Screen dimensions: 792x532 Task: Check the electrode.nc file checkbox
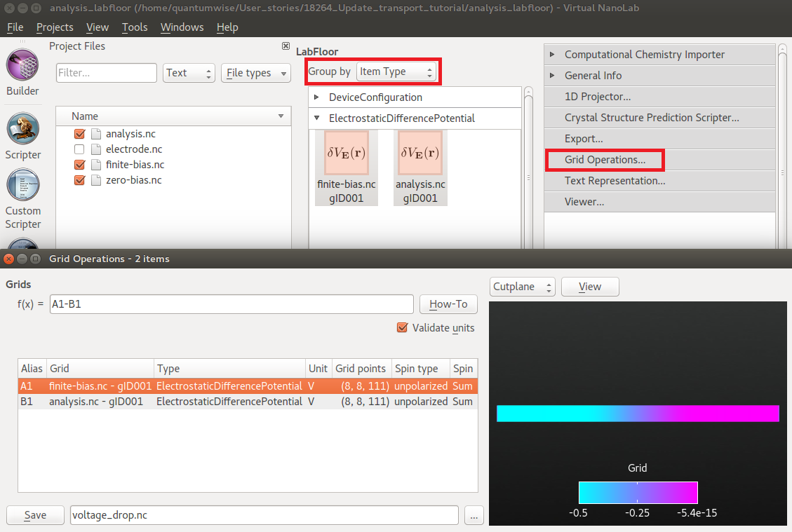pos(79,149)
